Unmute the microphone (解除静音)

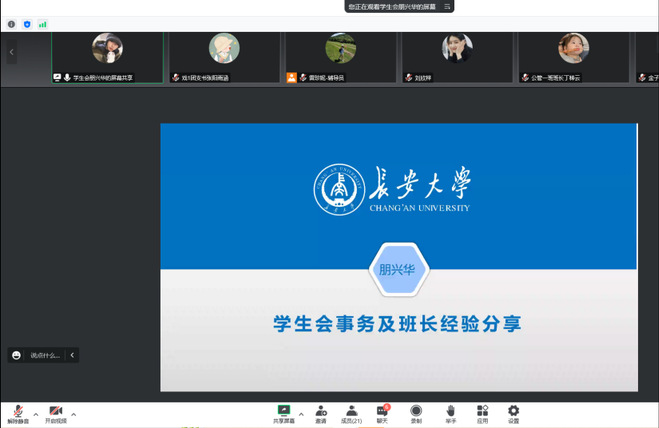coord(18,412)
